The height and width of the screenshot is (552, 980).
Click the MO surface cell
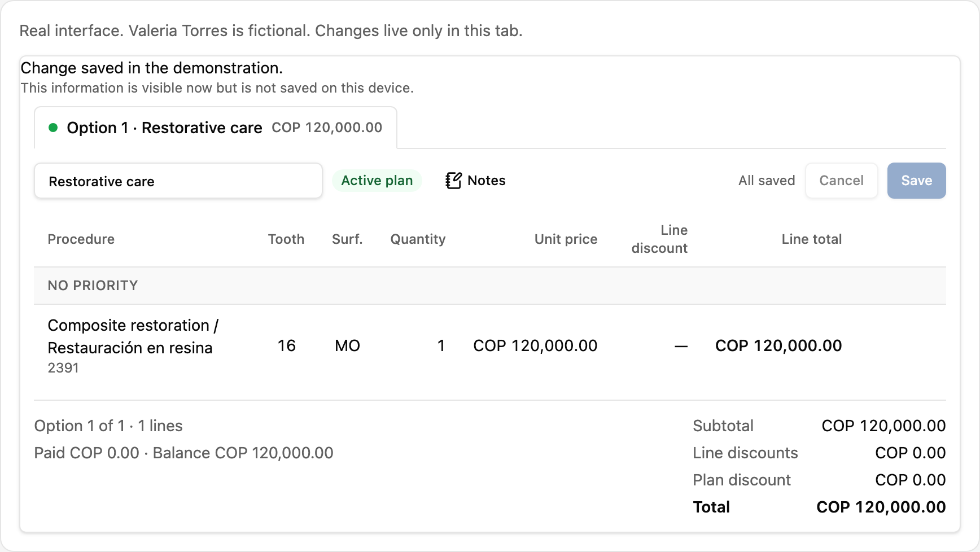(x=347, y=345)
